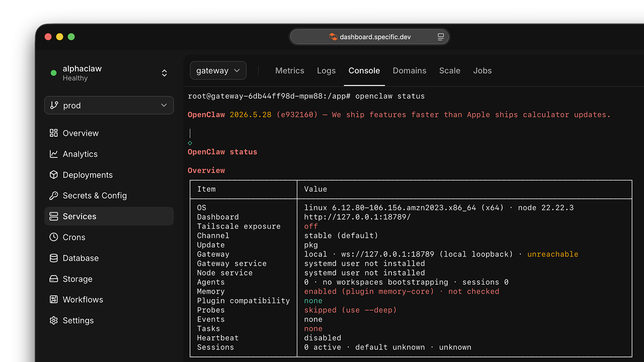Click the Analytics chart icon
Image resolution: width=644 pixels, height=362 pixels.
coord(53,154)
